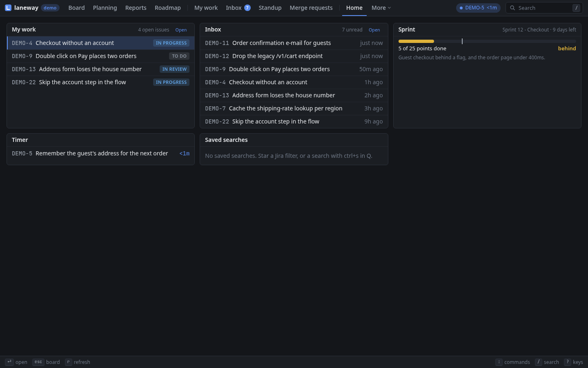The height and width of the screenshot is (368, 588).
Task: Click Sprint 12 - Checkout 9 days left
Action: [x=539, y=30]
